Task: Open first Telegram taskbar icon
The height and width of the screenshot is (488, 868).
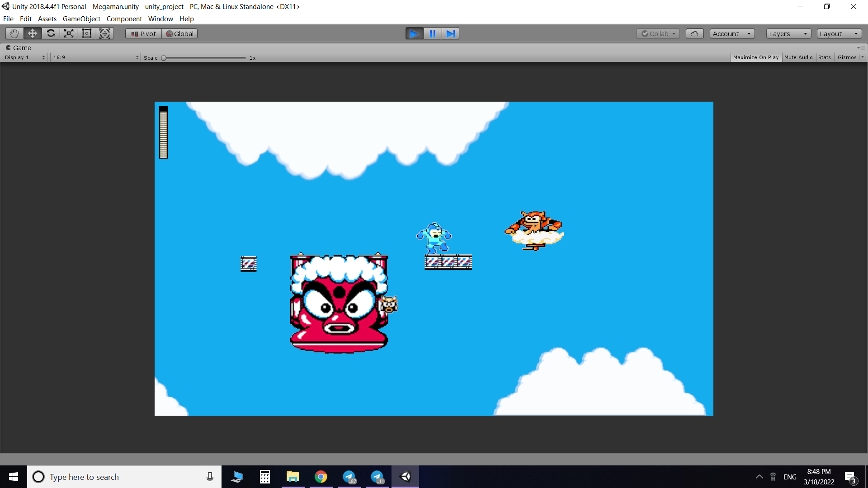Action: click(349, 477)
